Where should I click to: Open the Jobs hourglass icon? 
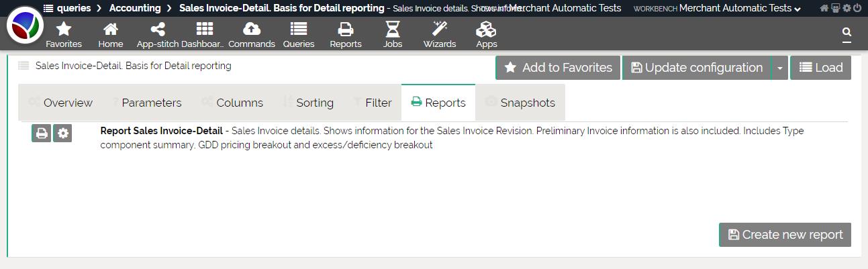point(393,34)
